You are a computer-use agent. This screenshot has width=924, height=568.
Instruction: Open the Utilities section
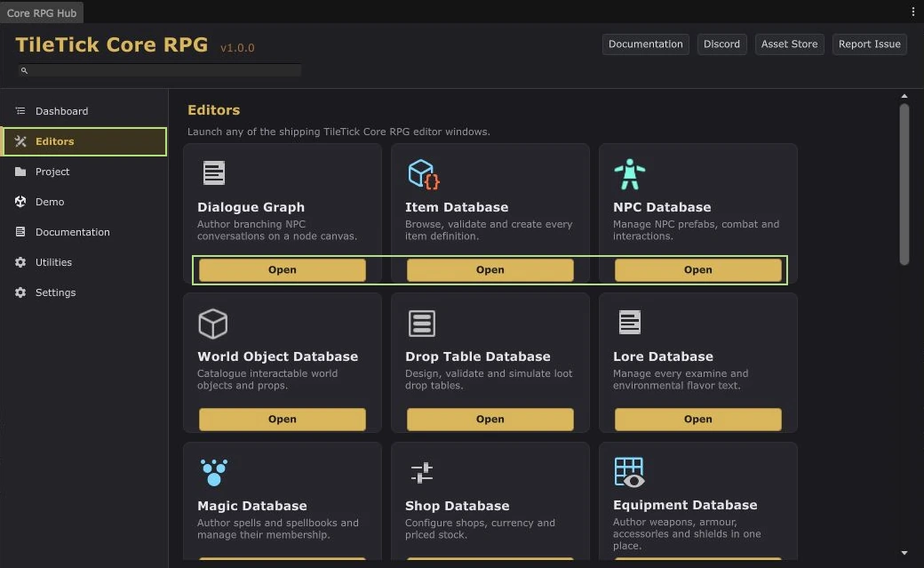coord(84,262)
